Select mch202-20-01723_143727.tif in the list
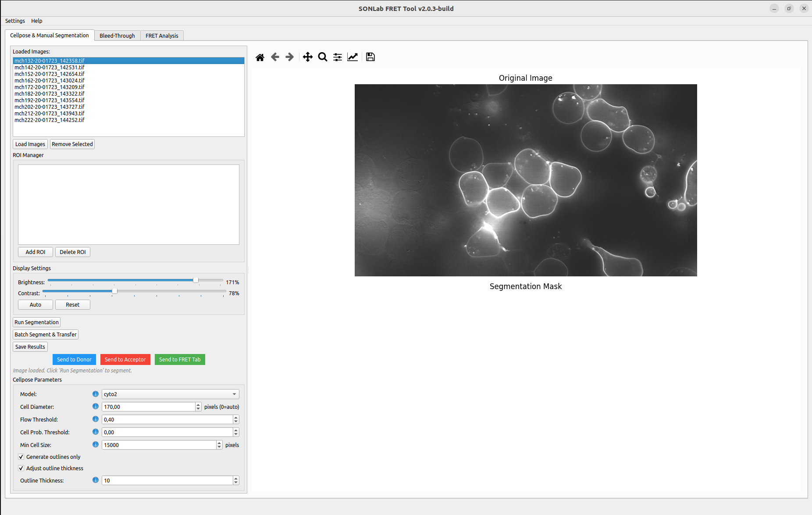The width and height of the screenshot is (812, 515). click(x=128, y=107)
